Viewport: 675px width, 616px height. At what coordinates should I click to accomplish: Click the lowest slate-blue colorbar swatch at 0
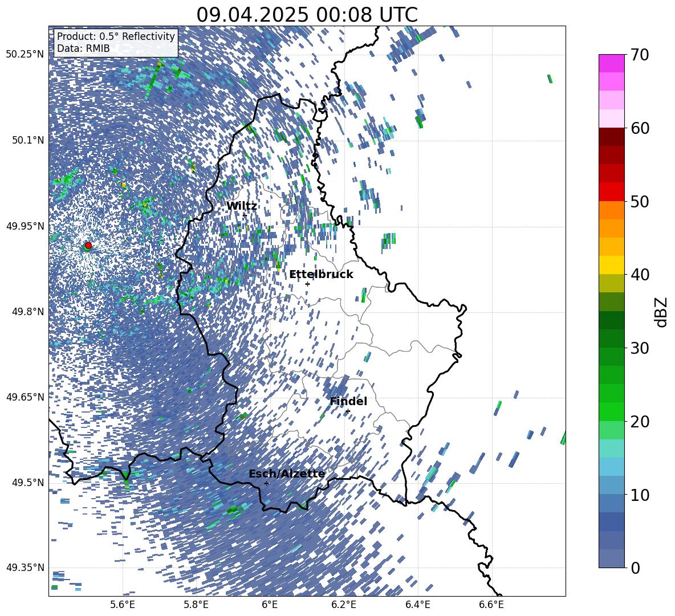tap(611, 559)
